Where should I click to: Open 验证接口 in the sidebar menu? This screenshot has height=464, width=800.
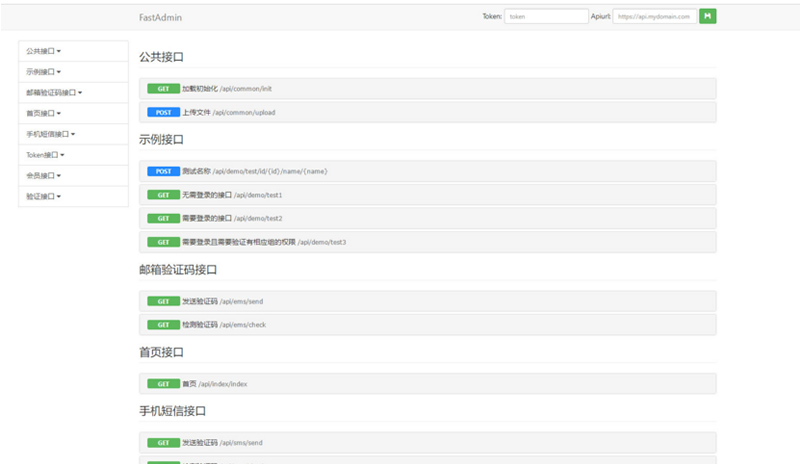44,196
